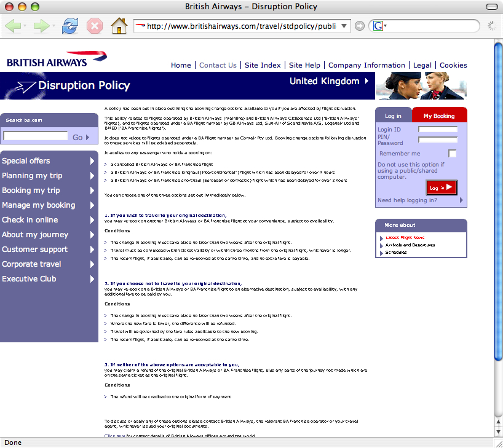Expand the Special offers menu

[49, 160]
